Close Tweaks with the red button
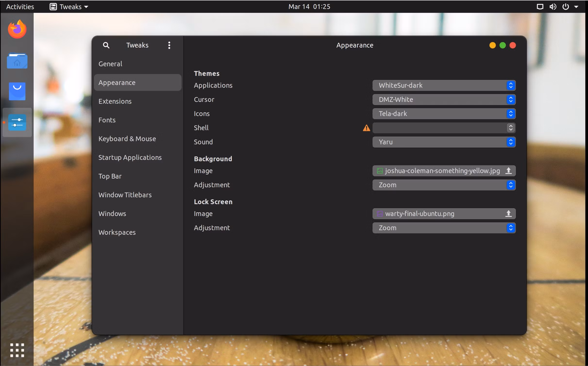The image size is (588, 366). pos(512,45)
